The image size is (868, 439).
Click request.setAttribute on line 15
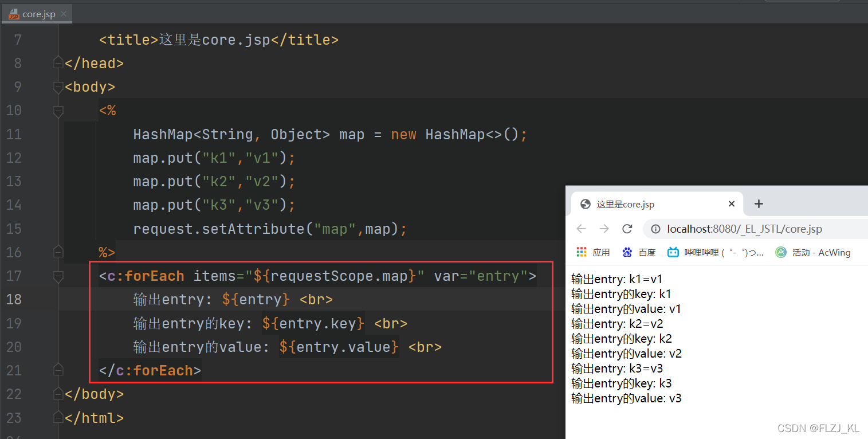point(219,229)
